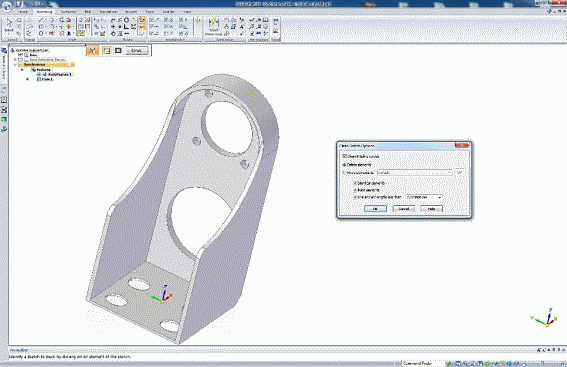567x367 pixels.
Task: Select the Select arrow tool in ribbon
Action: click(x=10, y=26)
